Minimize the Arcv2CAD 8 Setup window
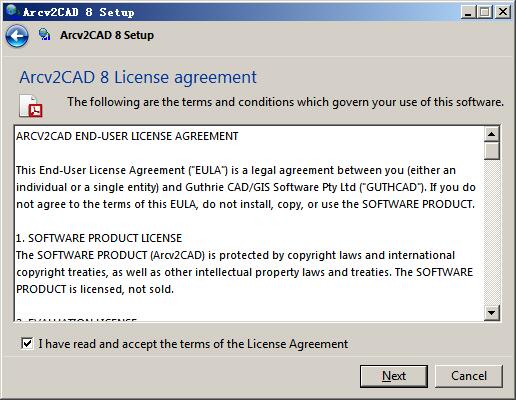Screen dimensions: 516x400 click(x=468, y=12)
